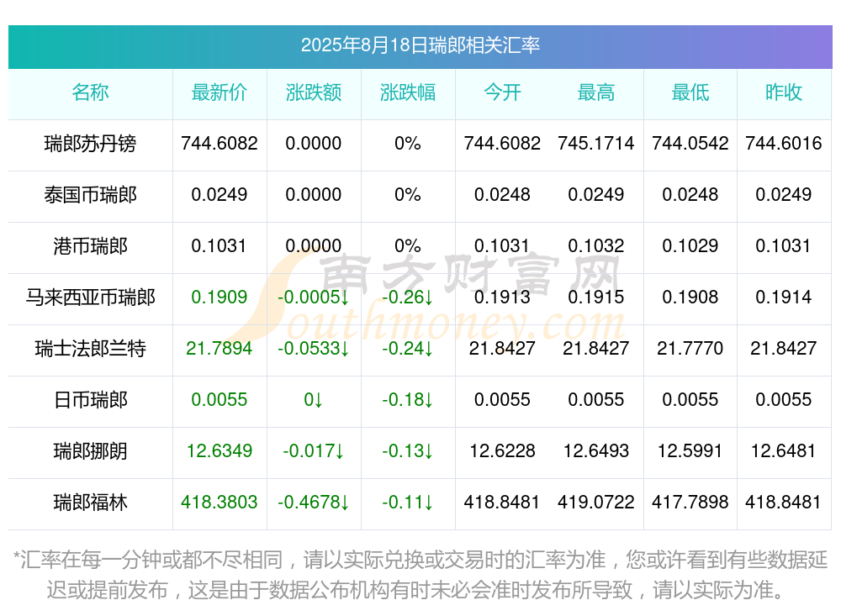
Task: Select the 瑞士法郎兰特 row name
Action: (x=90, y=349)
